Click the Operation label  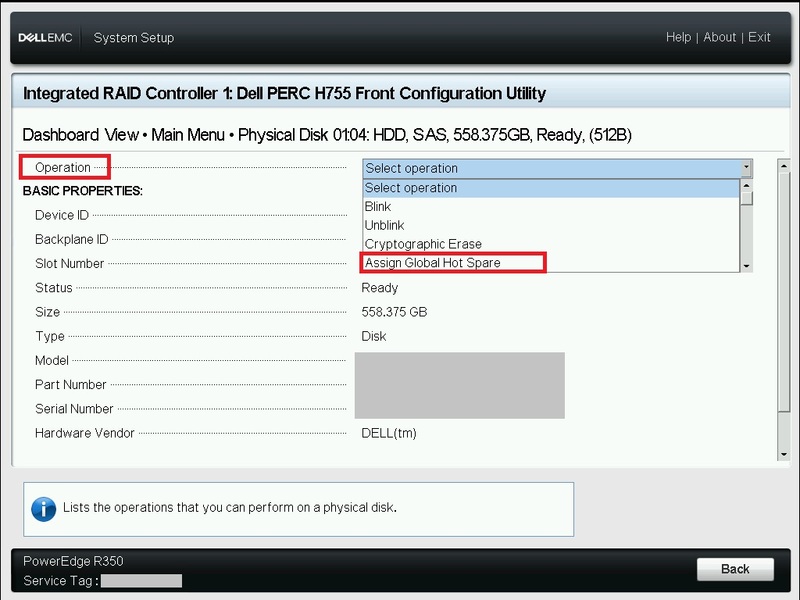click(63, 167)
